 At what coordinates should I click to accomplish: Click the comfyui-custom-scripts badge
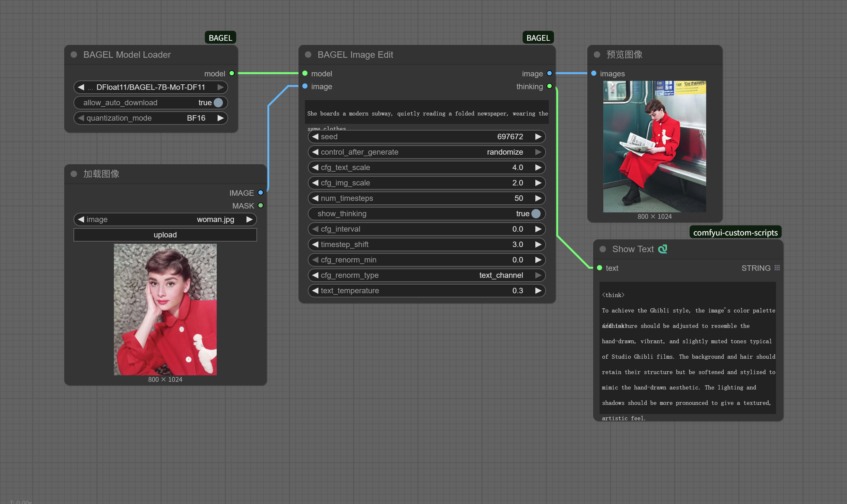click(x=735, y=233)
